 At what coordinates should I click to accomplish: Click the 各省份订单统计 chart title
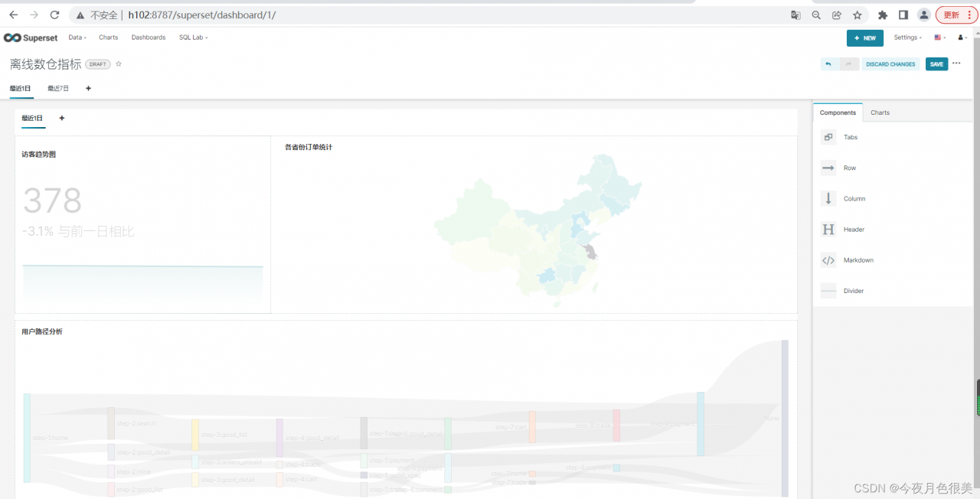(309, 147)
